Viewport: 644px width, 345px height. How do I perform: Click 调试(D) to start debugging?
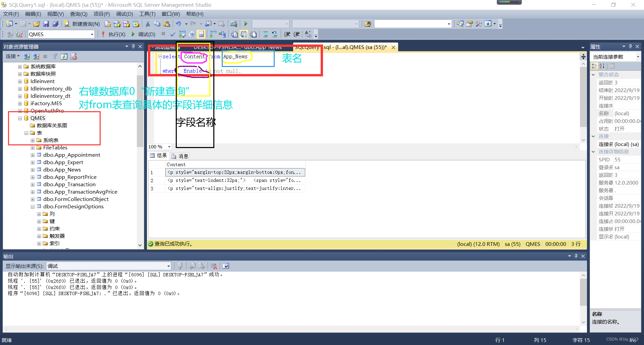tap(143, 34)
